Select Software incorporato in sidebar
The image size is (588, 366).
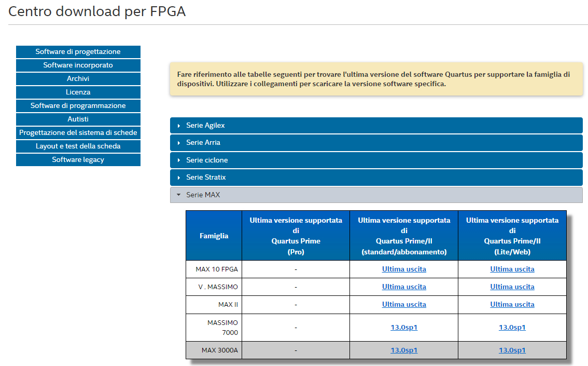point(78,65)
